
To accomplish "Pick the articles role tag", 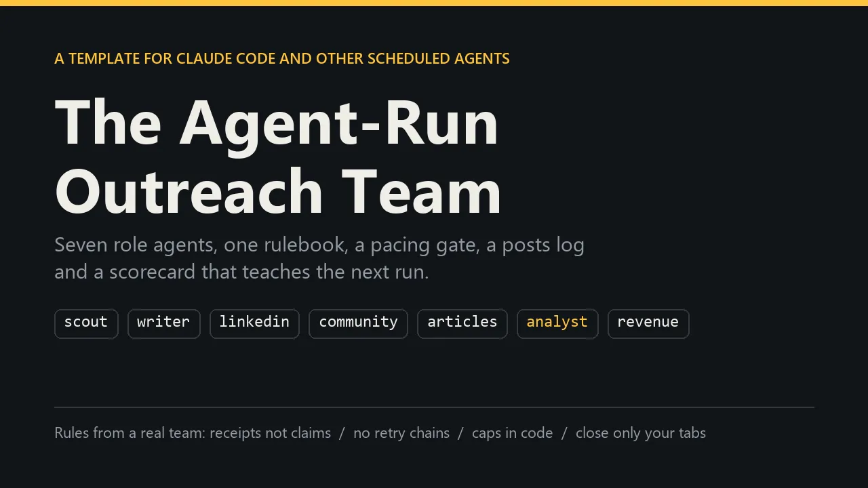I will (x=462, y=323).
